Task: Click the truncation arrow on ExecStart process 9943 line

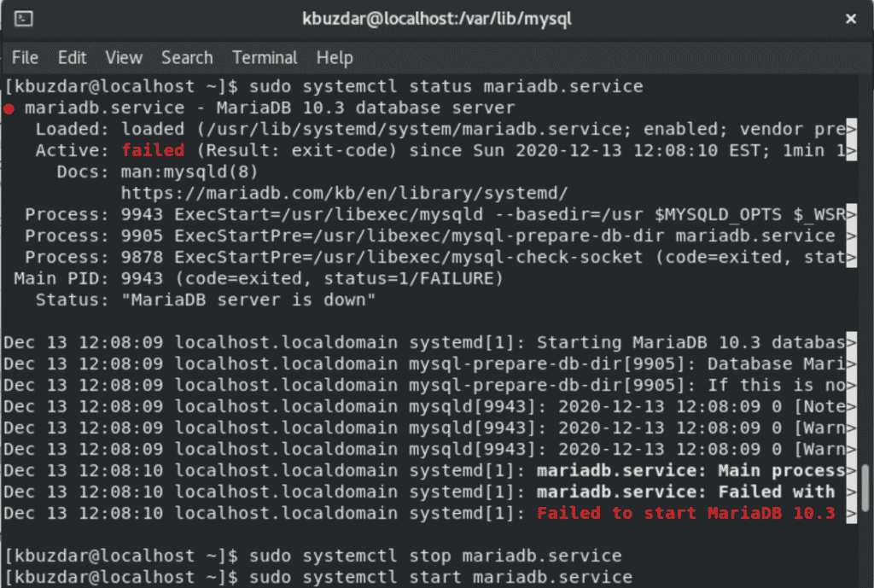Action: coord(851,214)
